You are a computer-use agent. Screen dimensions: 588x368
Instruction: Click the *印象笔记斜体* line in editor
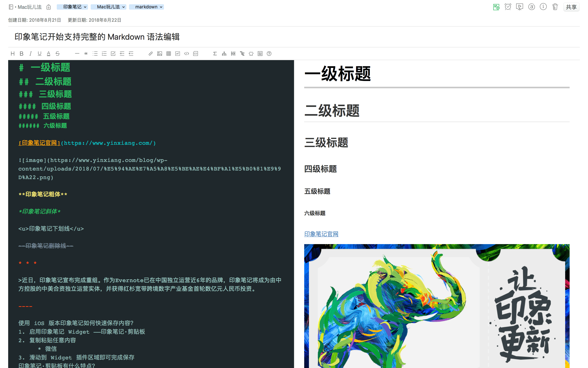tap(40, 211)
